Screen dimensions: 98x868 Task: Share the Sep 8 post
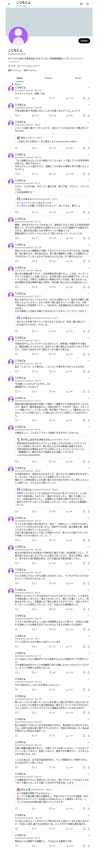pos(89,148)
